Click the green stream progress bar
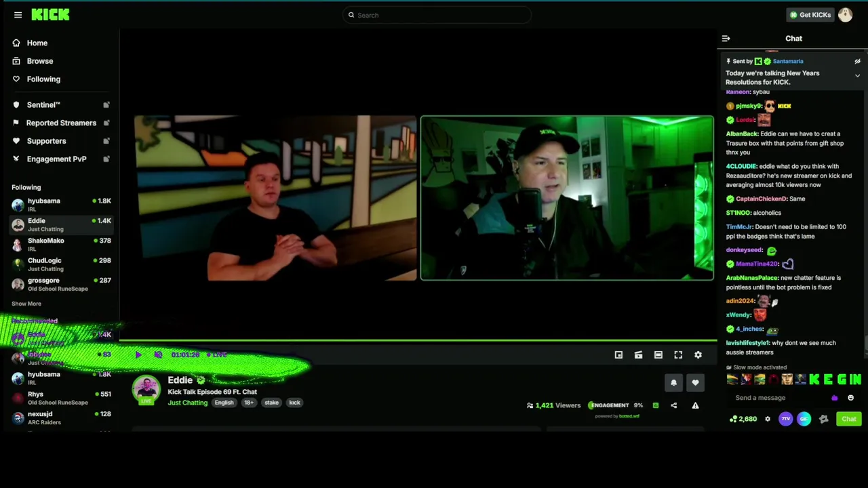Image resolution: width=868 pixels, height=488 pixels. pos(418,340)
